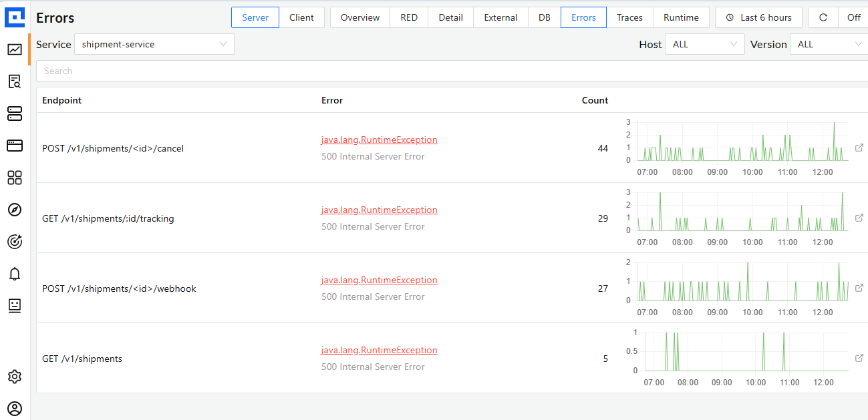Switch to the RED tab
This screenshot has height=420, width=868.
409,17
